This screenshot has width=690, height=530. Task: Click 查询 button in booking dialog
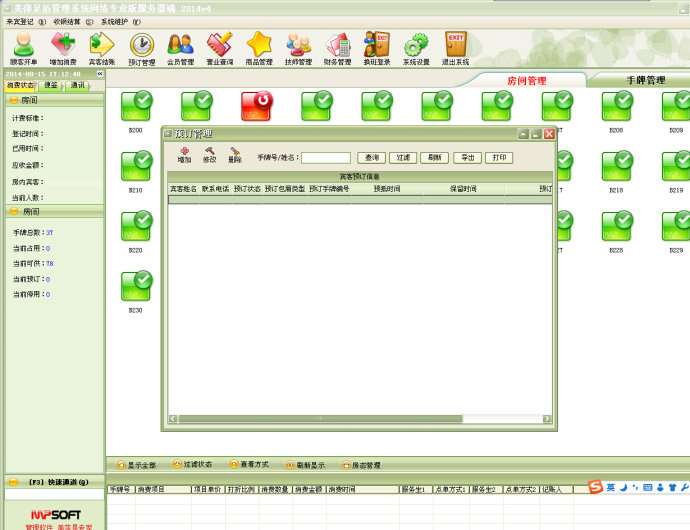pyautogui.click(x=372, y=158)
